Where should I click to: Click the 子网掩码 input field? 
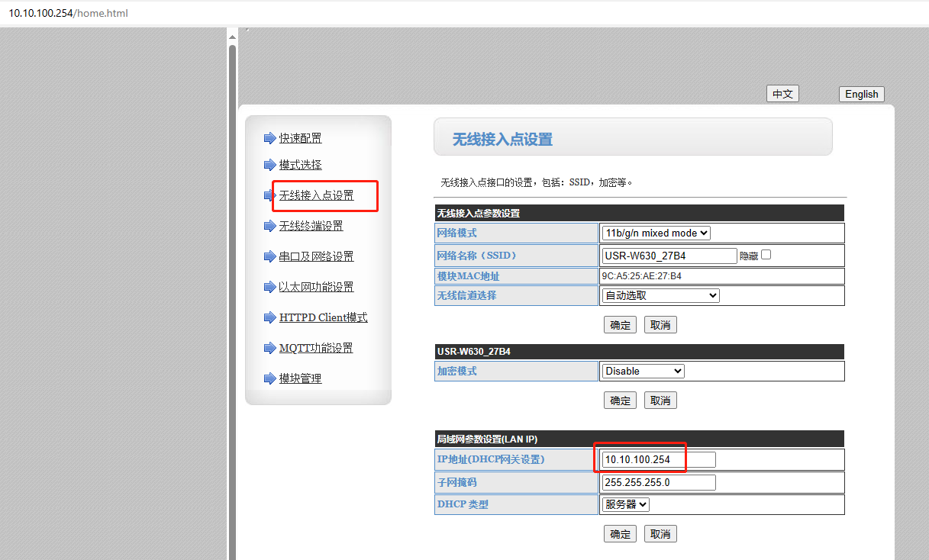[658, 482]
